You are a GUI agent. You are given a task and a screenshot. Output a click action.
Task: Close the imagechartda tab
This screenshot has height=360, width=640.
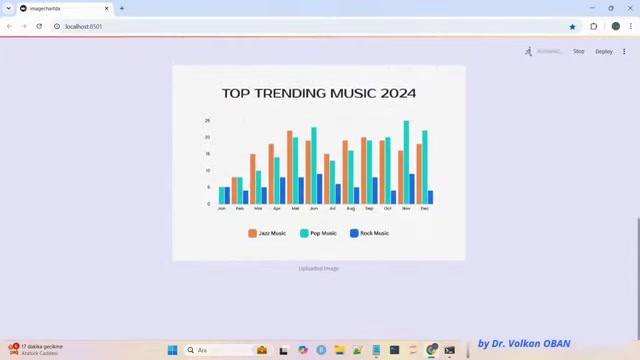[107, 8]
